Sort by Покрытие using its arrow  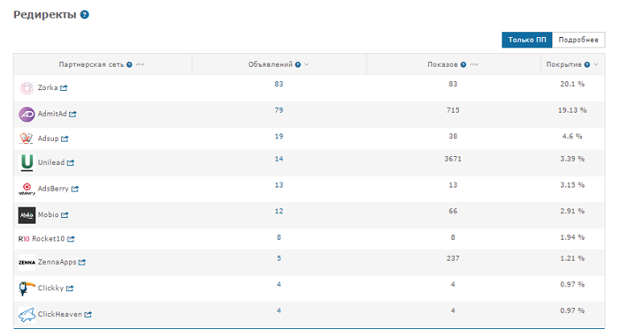tap(596, 64)
